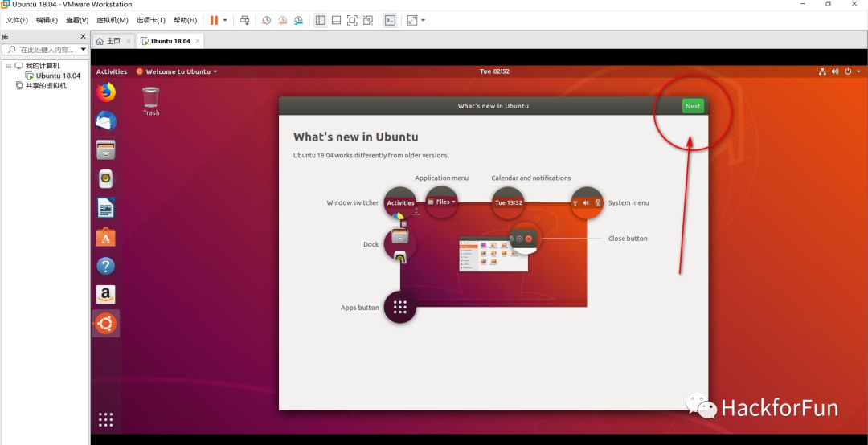
Task: Click the green Next button
Action: click(693, 106)
